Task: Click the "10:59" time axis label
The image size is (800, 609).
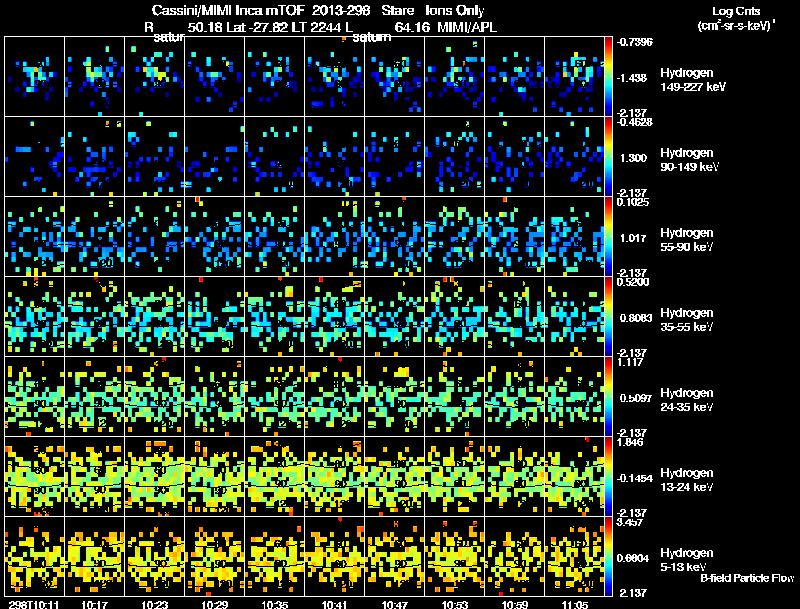Action: [x=515, y=604]
